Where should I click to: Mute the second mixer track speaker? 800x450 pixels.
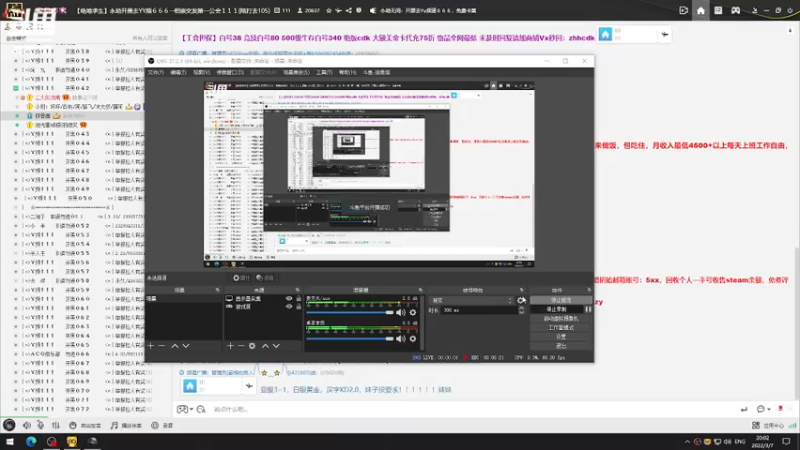pos(401,339)
